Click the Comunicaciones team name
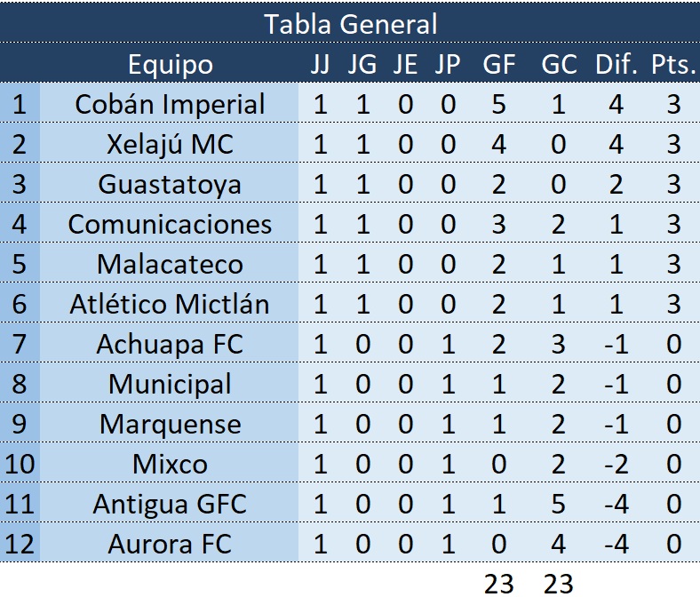Screen dimensions: 700x597 [170, 224]
